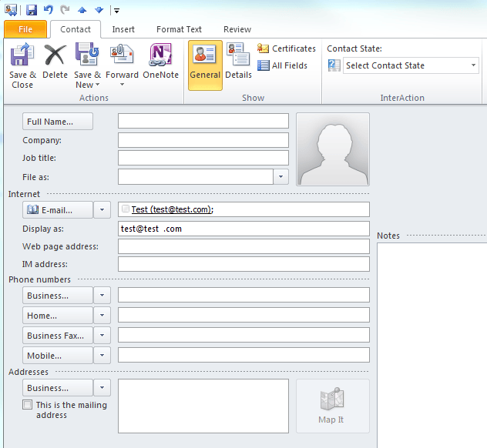Click into the Company text field
The height and width of the screenshot is (448, 487).
(x=203, y=140)
